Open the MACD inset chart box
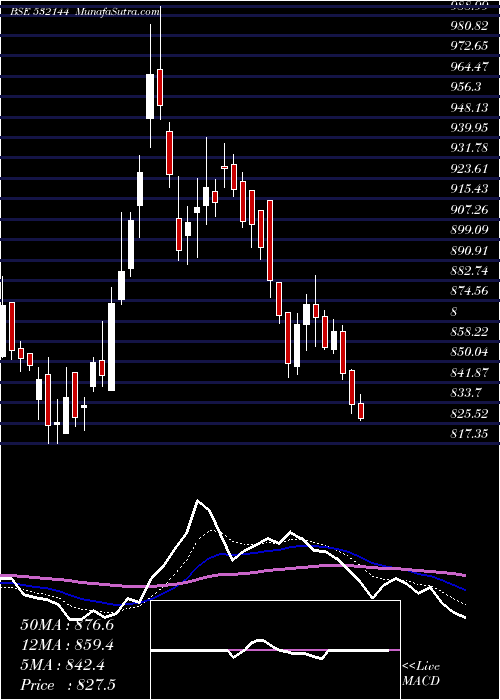500x700 pixels. coord(276,650)
